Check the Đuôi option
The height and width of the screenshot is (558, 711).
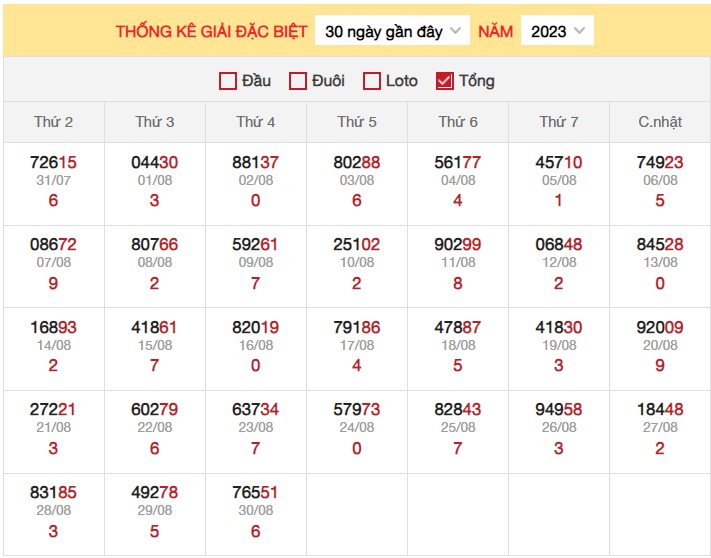tap(298, 81)
